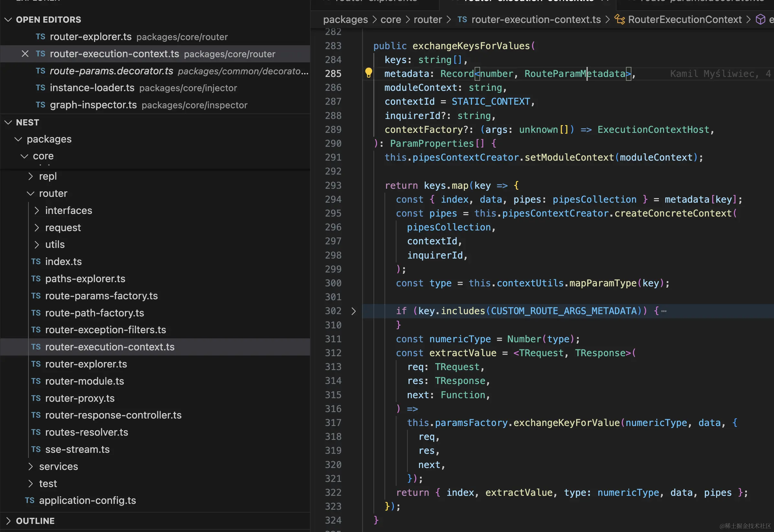Click exchangeKeysForValues method name on line 283
The height and width of the screenshot is (532, 774).
click(471, 46)
